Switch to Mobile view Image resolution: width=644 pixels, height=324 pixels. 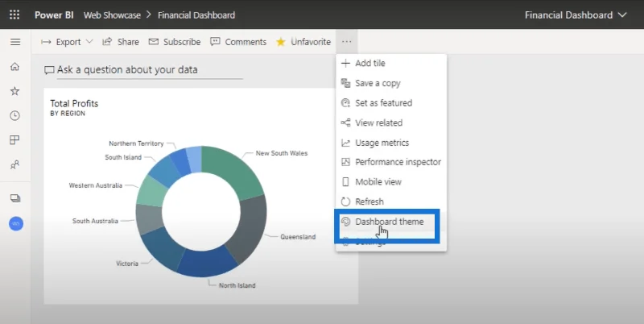click(x=391, y=181)
